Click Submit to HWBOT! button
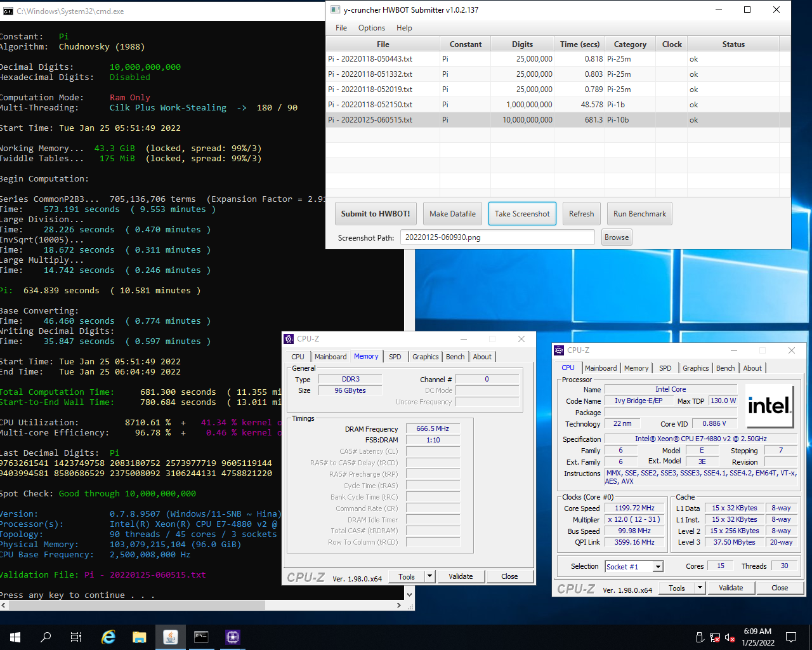The width and height of the screenshot is (812, 650). pos(376,214)
